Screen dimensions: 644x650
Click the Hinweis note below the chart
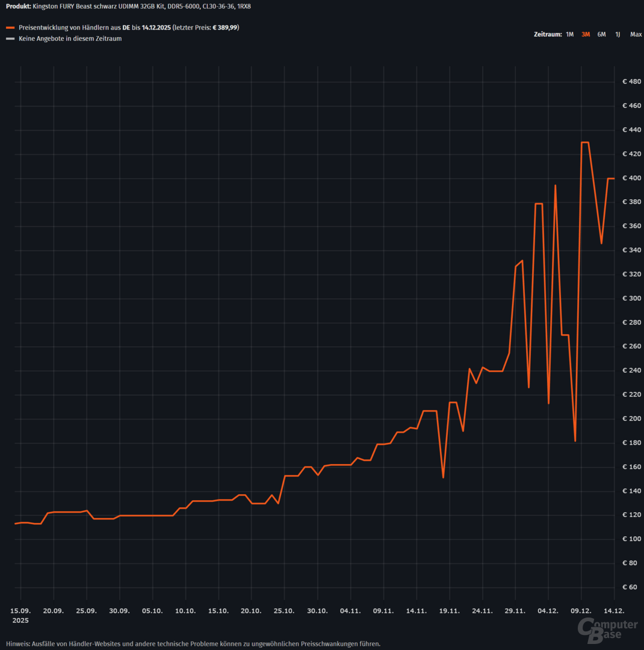coord(193,643)
